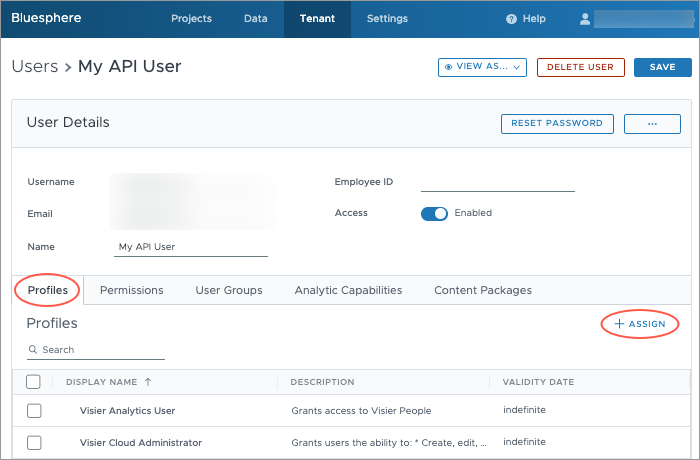The height and width of the screenshot is (460, 700).
Task: Click into the Employee ID field
Action: [497, 182]
